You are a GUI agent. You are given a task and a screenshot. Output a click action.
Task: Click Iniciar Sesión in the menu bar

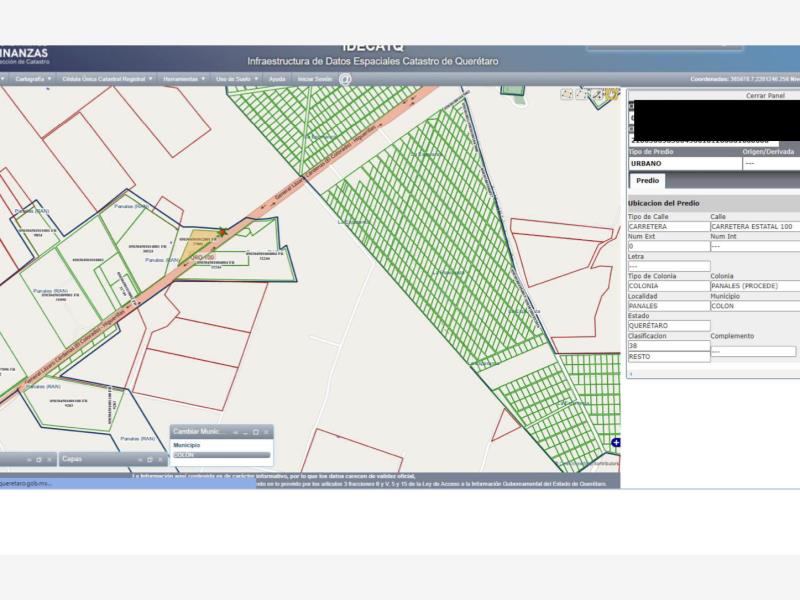pos(315,79)
